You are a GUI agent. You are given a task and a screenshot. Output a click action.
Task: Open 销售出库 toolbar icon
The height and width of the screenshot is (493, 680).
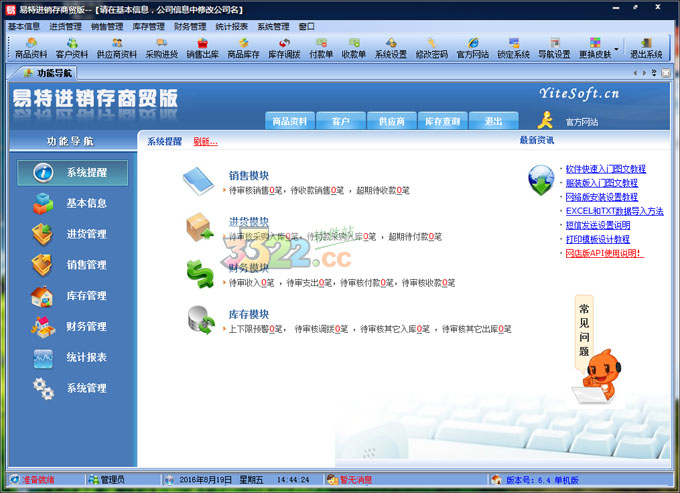[x=203, y=48]
